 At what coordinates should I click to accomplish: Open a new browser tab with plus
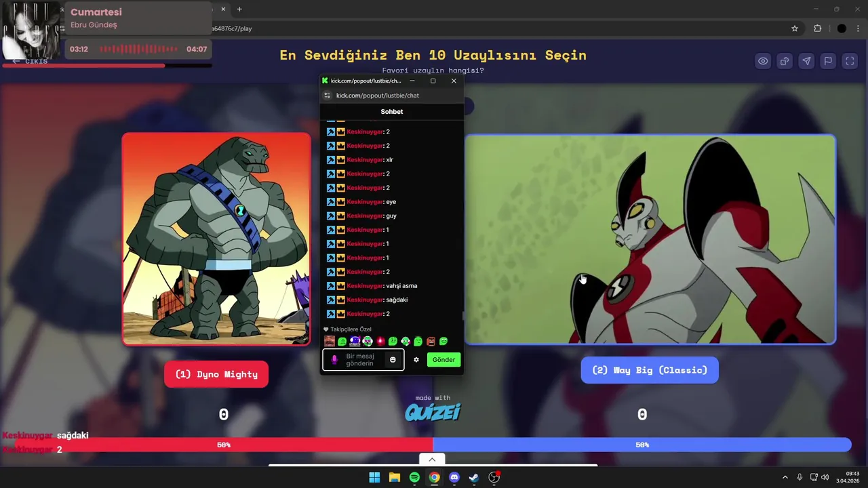(239, 9)
